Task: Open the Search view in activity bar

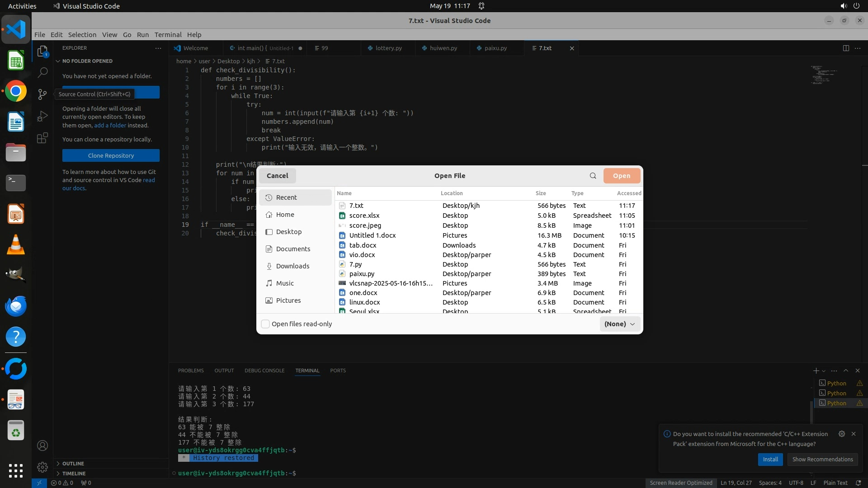Action: click(x=42, y=72)
